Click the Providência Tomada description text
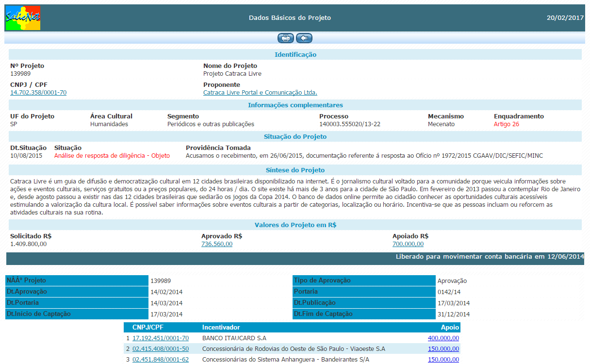The image size is (590, 364). [364, 156]
